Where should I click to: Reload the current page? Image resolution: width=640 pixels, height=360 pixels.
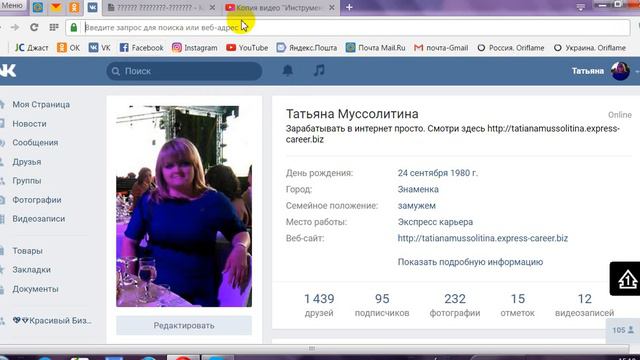pos(34,27)
